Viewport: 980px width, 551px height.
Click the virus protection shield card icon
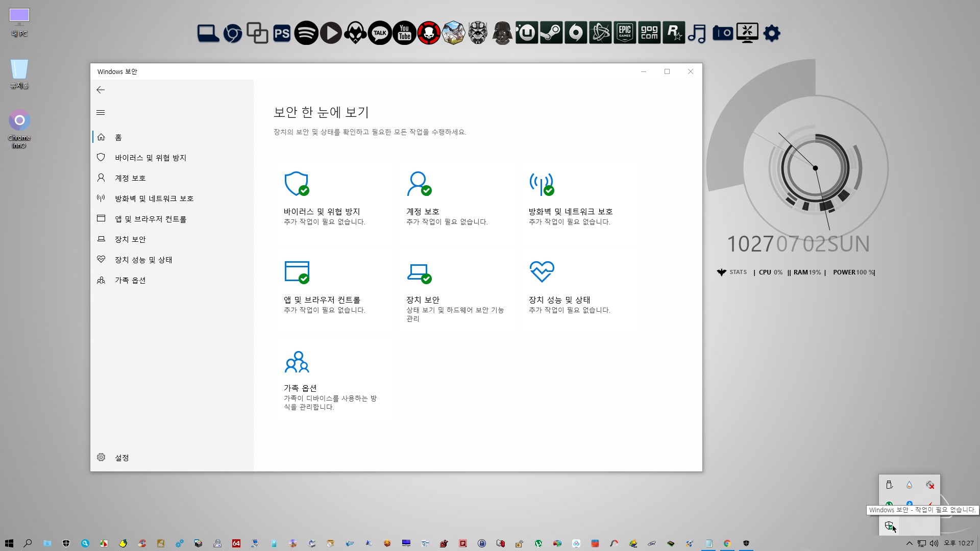297,184
